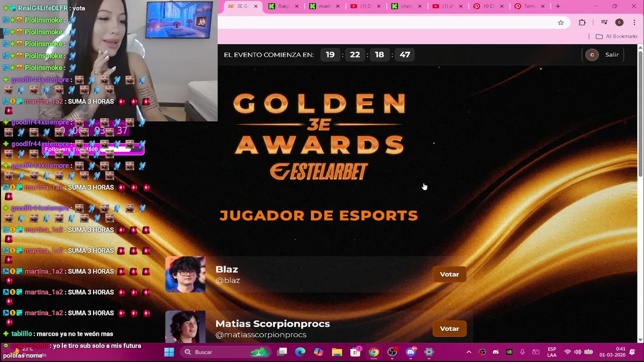Click the Followers goal progress bar overlay
The width and height of the screenshot is (644, 362).
click(x=93, y=149)
